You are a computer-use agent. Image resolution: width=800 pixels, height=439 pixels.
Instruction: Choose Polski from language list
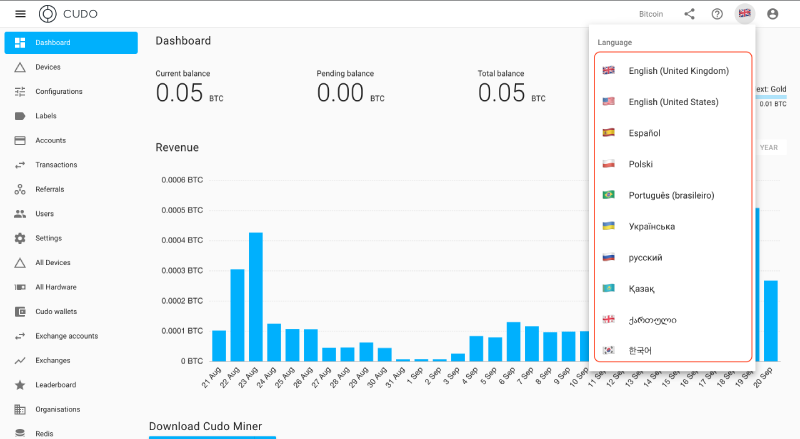pos(672,164)
